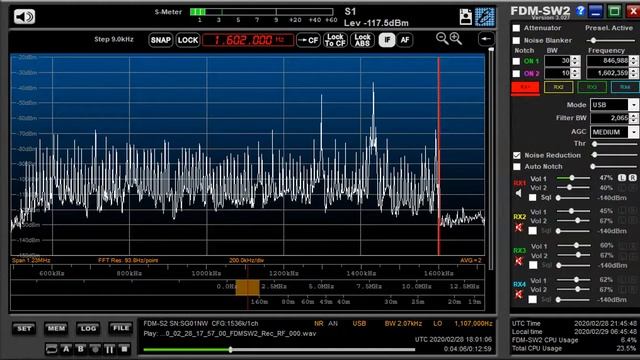
Task: Select the yellow RX2 receiver tab
Action: [x=558, y=87]
